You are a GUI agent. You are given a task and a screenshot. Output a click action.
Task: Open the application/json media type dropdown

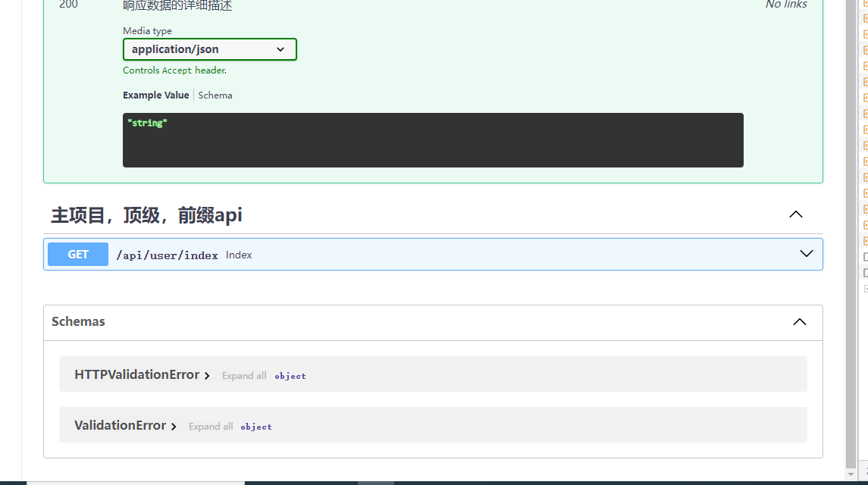pos(210,49)
